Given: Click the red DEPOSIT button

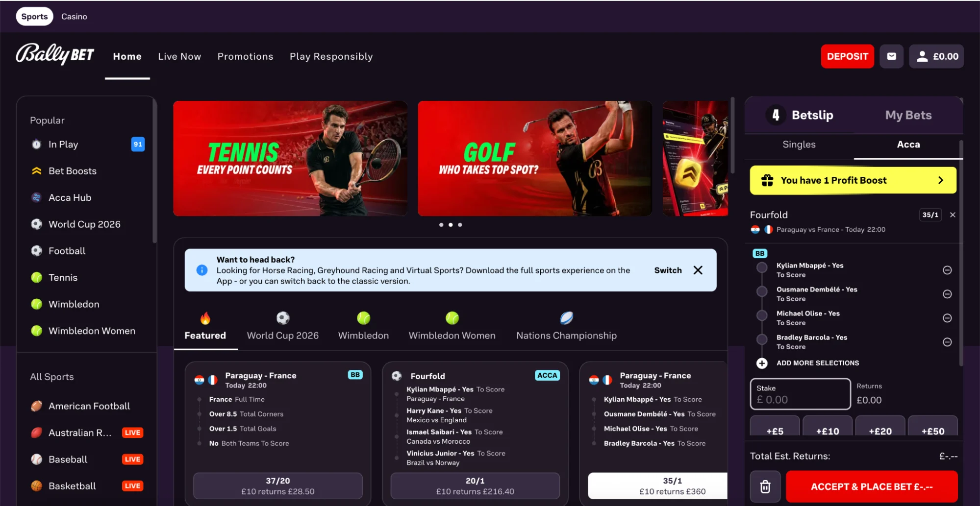Looking at the screenshot, I should pyautogui.click(x=847, y=56).
